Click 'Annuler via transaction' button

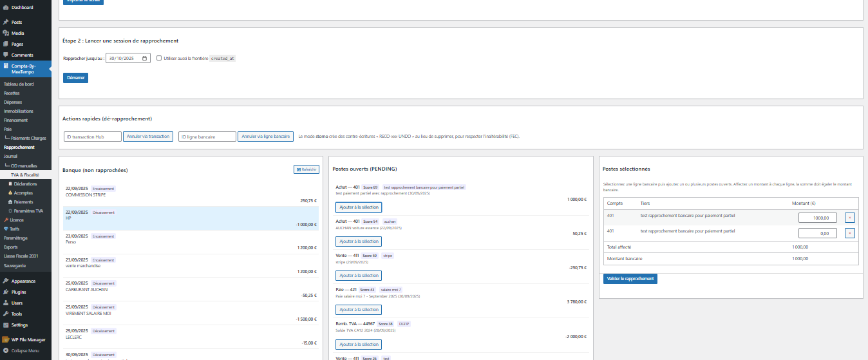click(x=148, y=137)
